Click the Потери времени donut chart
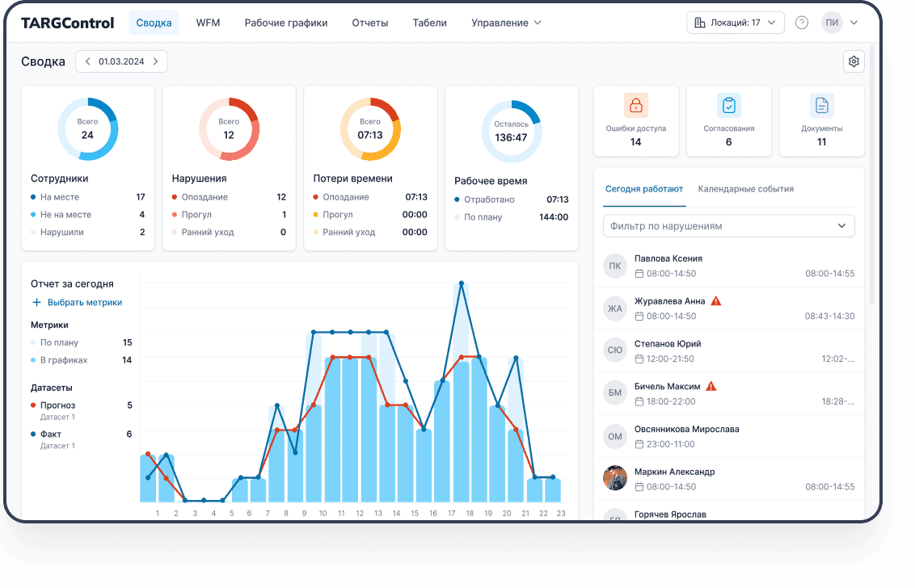The height and width of the screenshot is (588, 915). click(x=370, y=129)
